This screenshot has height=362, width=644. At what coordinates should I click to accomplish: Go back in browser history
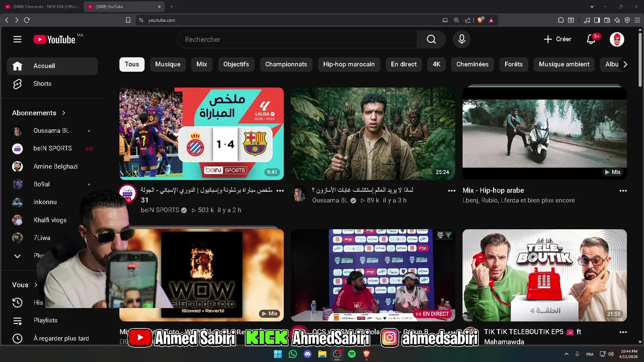tap(7, 20)
